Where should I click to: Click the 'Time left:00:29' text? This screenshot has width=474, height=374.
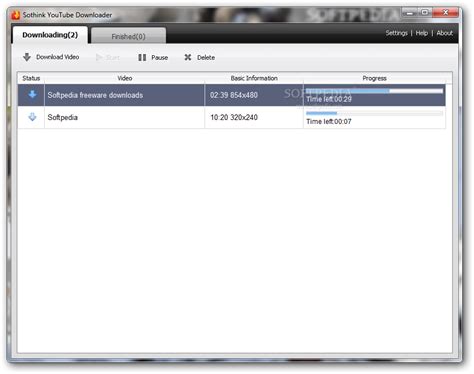329,99
